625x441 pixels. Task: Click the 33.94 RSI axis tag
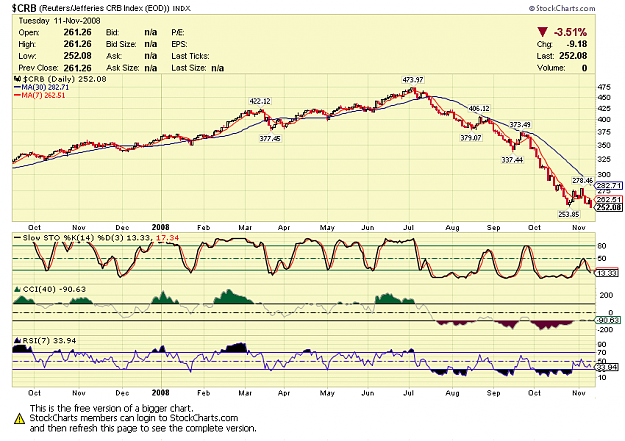tap(607, 367)
